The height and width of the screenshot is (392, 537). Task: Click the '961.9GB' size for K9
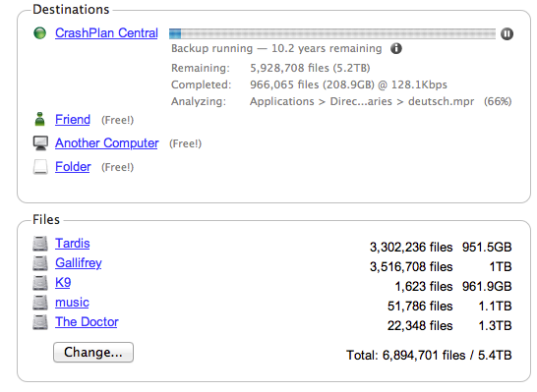click(x=487, y=286)
